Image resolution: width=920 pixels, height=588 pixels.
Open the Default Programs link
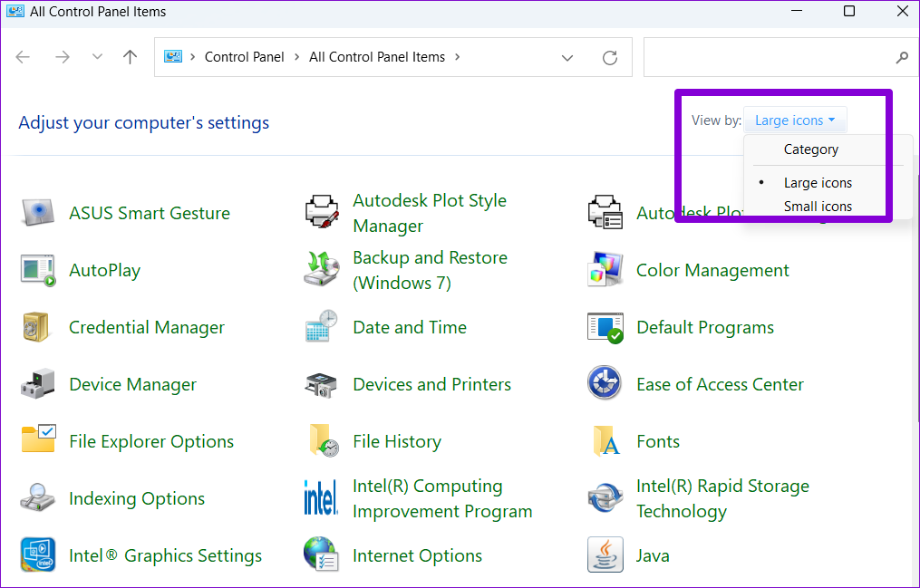(x=705, y=327)
